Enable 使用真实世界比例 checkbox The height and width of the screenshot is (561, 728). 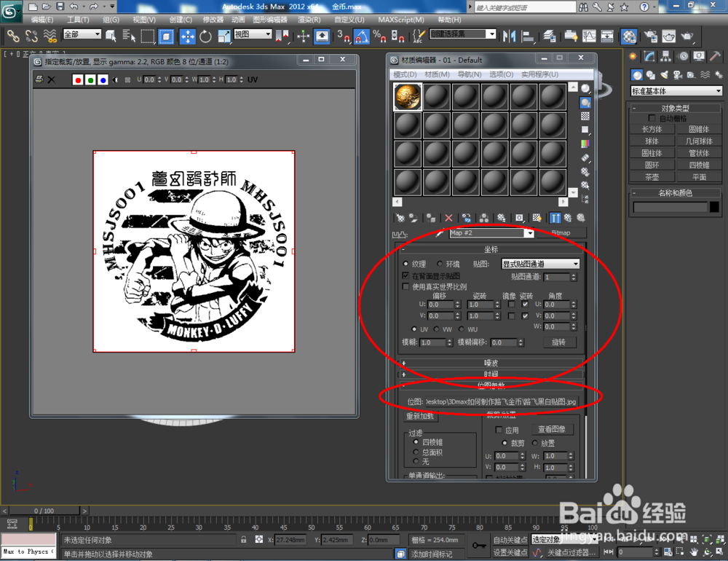pos(405,286)
